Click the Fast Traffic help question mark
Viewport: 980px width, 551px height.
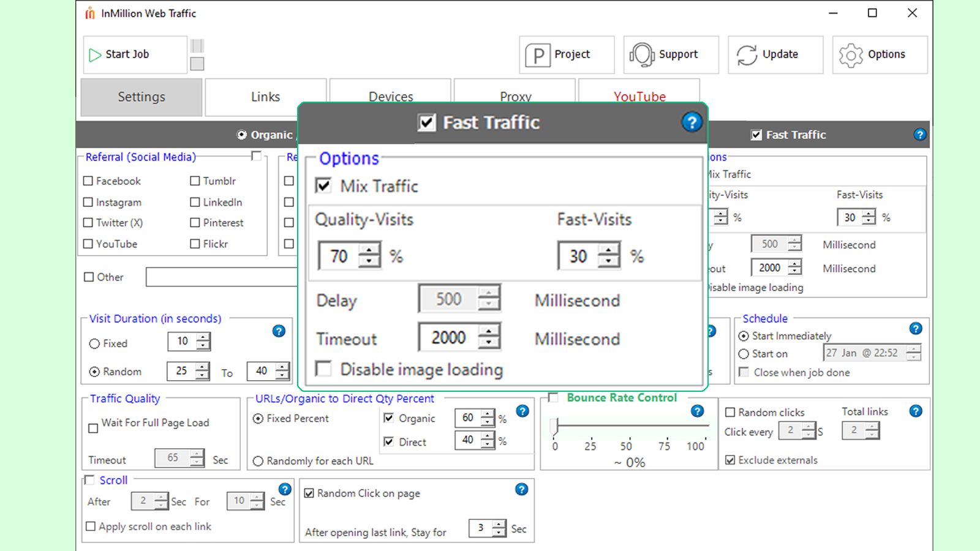(x=692, y=122)
